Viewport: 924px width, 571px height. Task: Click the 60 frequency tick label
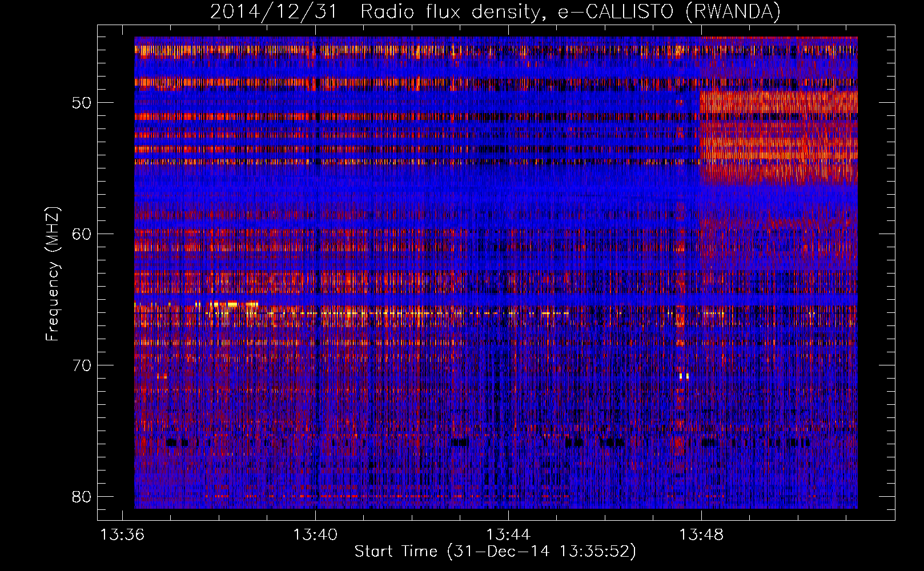pos(82,234)
